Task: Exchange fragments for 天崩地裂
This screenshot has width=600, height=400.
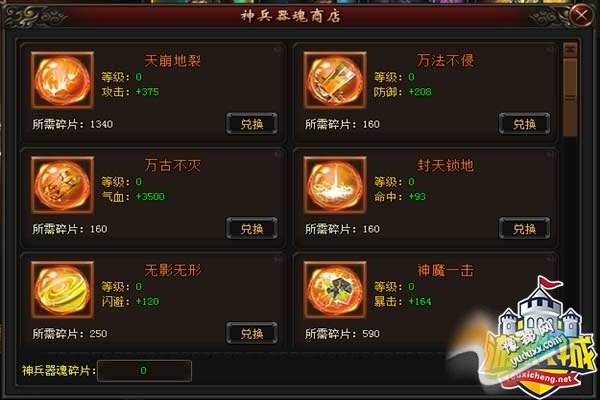Action: click(252, 124)
